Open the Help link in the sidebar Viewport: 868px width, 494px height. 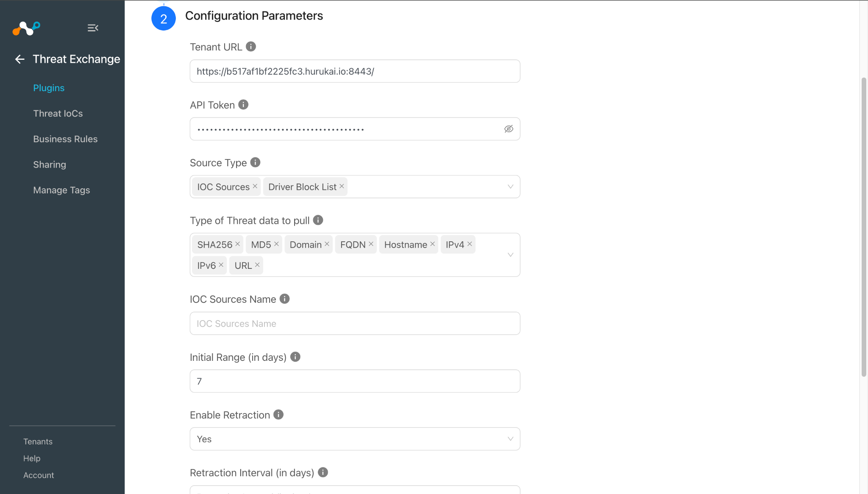[x=32, y=458]
